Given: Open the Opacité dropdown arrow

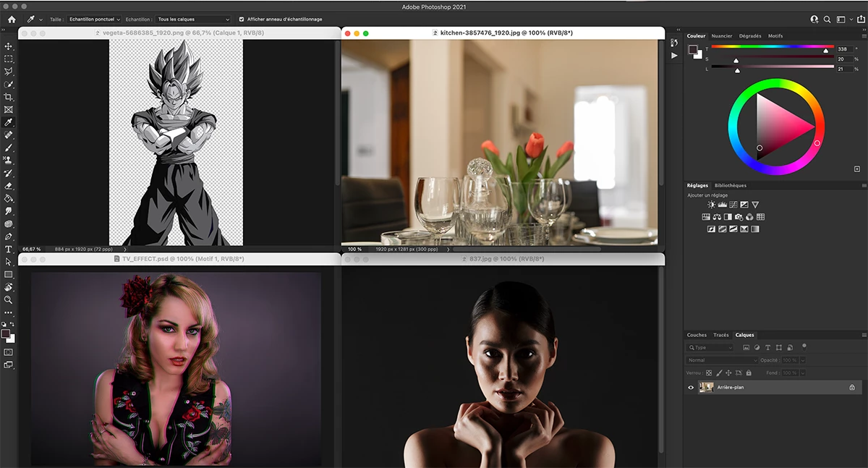Looking at the screenshot, I should tap(803, 360).
